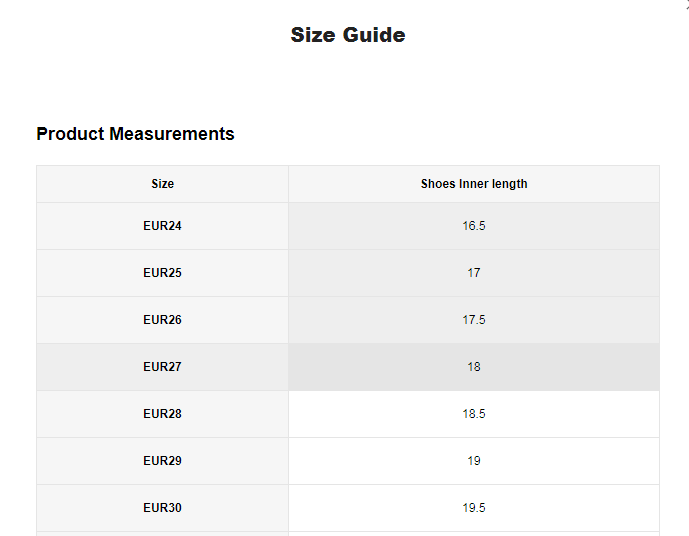Select the 19 inner length value
Image resolution: width=689 pixels, height=536 pixels.
[x=473, y=461]
